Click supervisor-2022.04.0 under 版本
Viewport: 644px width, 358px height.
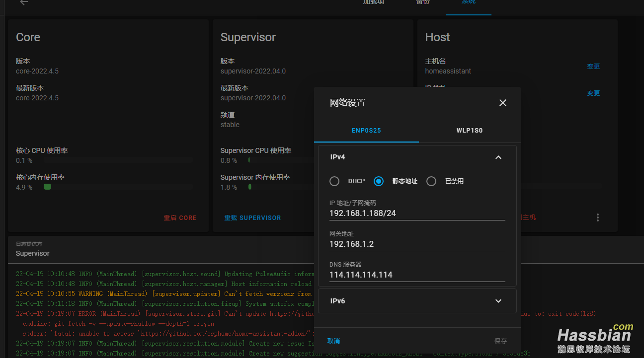(253, 71)
